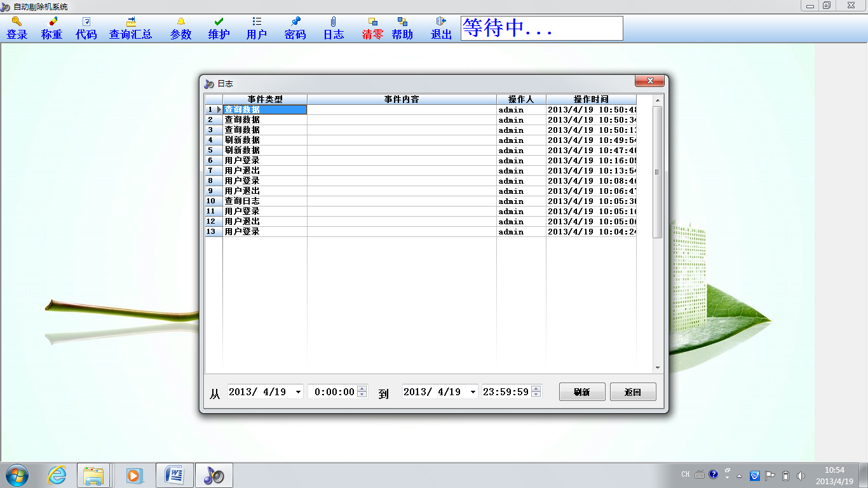Screen dimensions: 868x488
Task: Click the 返回 (return) button
Action: [x=633, y=392]
